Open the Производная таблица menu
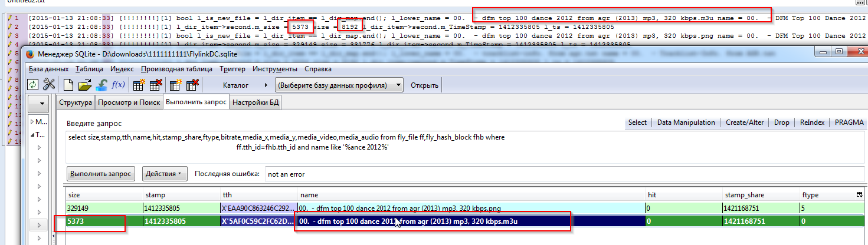Image resolution: width=868 pixels, height=245 pixels. pyautogui.click(x=176, y=69)
